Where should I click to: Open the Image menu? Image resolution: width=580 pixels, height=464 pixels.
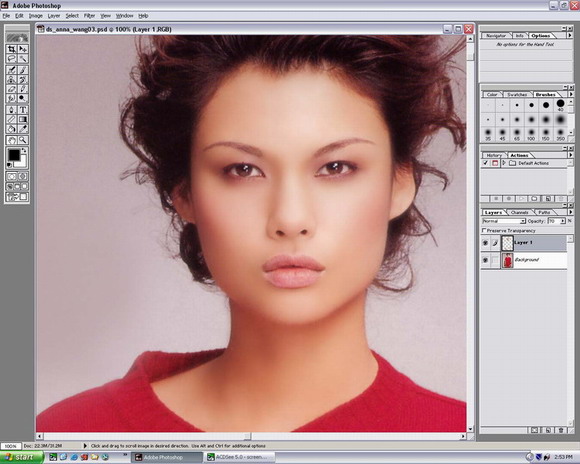pyautogui.click(x=36, y=16)
